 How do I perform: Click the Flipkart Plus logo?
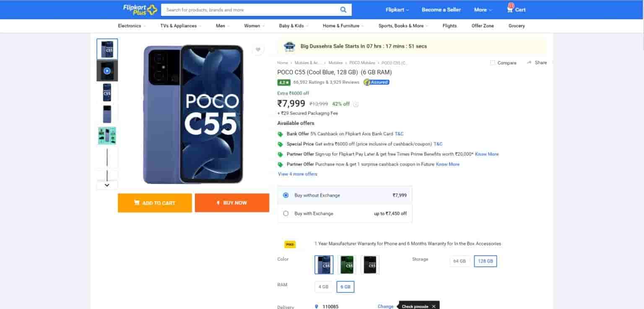point(140,9)
